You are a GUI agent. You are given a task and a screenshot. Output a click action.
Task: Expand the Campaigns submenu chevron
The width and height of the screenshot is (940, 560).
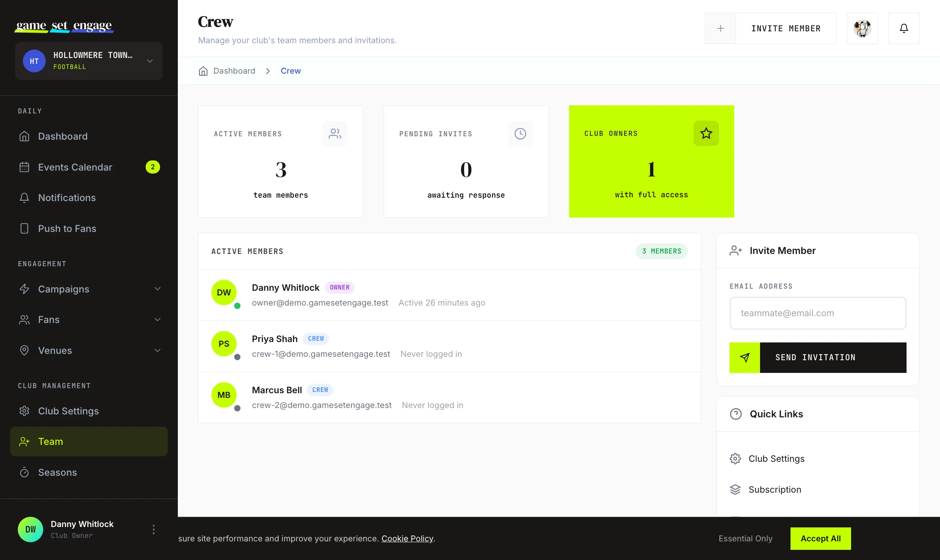(x=158, y=289)
